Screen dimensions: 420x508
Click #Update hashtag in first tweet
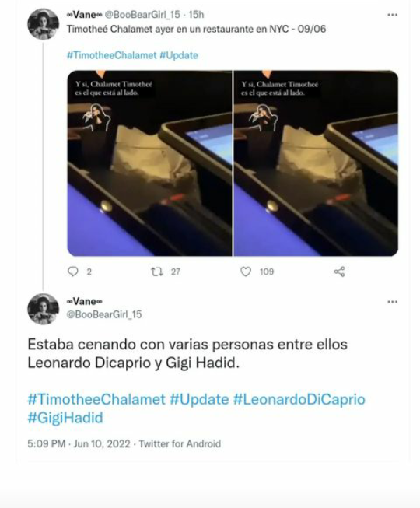coord(179,55)
